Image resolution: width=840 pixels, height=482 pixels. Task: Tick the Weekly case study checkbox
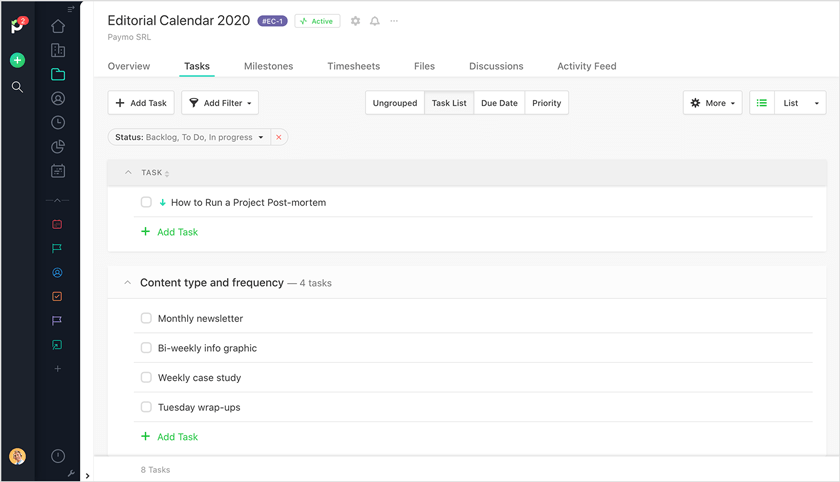pyautogui.click(x=146, y=378)
